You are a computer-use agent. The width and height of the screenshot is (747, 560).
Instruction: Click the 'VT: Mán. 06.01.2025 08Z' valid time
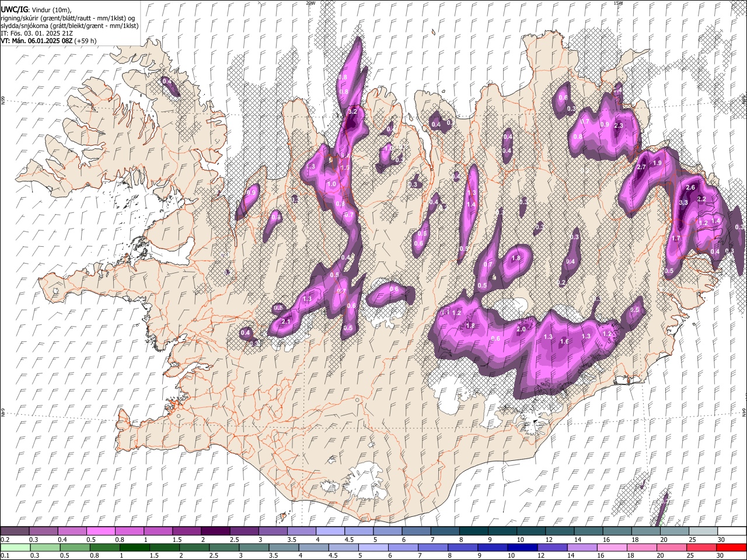tap(37, 41)
